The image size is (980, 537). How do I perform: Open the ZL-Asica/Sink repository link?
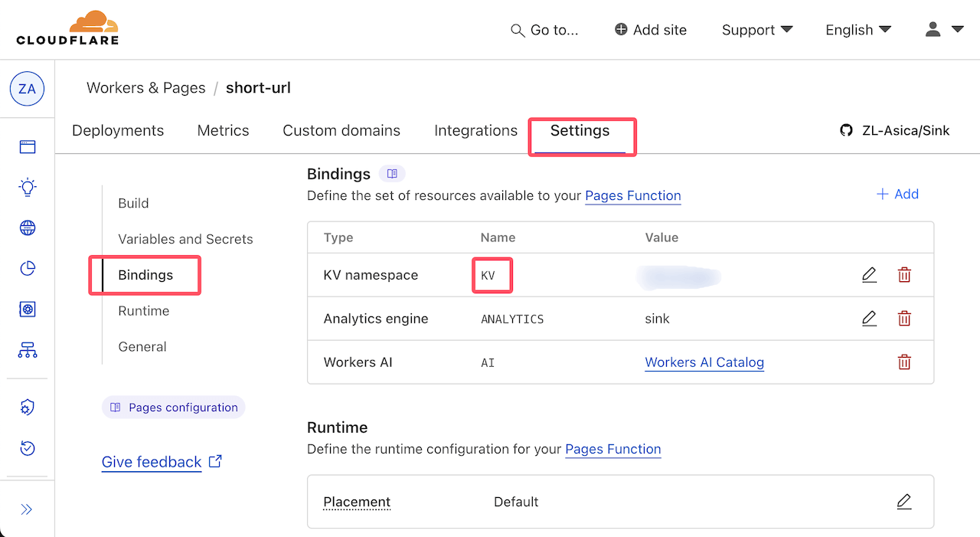click(906, 130)
